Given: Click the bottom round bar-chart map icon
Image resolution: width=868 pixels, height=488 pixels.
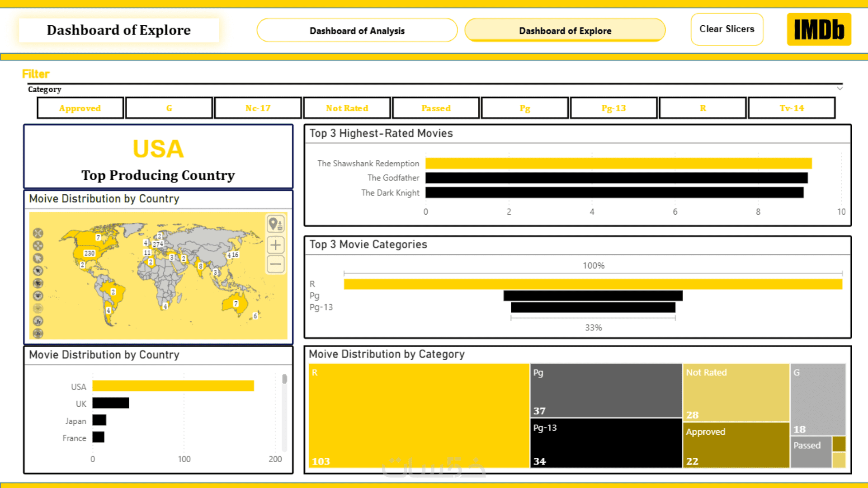Looking at the screenshot, I should pyautogui.click(x=38, y=334).
